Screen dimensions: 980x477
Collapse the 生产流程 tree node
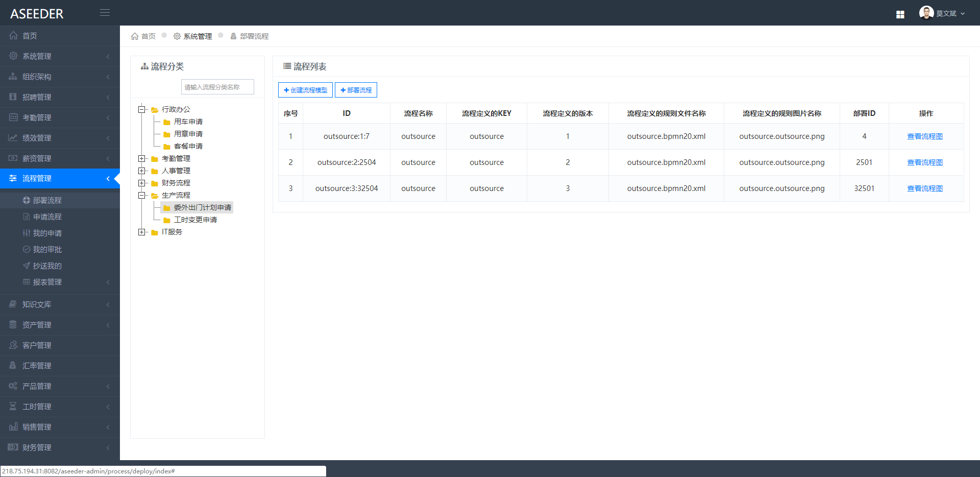(141, 195)
